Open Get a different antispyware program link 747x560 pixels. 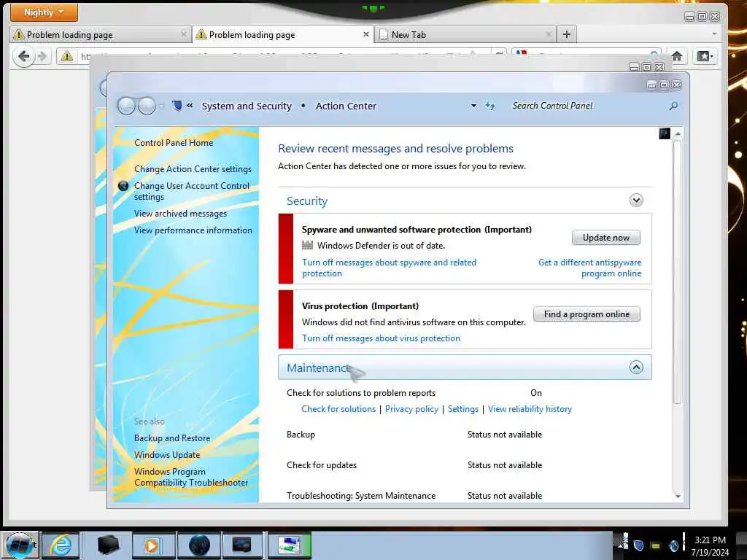click(x=589, y=268)
